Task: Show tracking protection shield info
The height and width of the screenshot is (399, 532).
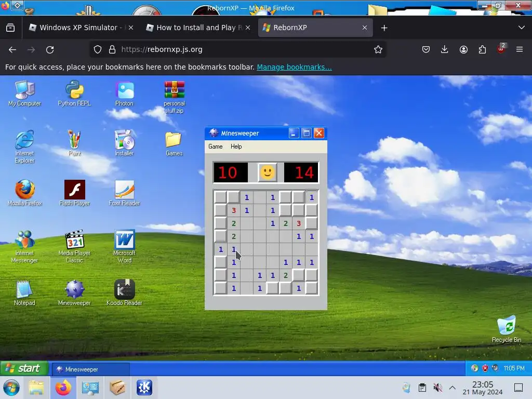Action: [98, 49]
